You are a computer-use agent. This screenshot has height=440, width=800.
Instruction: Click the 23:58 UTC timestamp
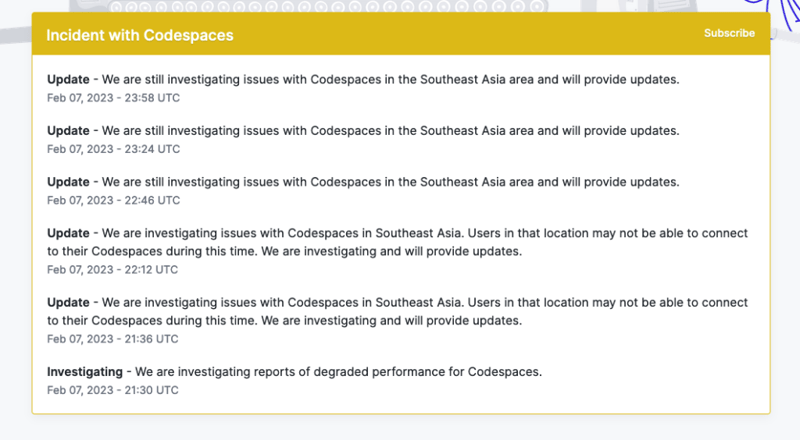pyautogui.click(x=113, y=98)
